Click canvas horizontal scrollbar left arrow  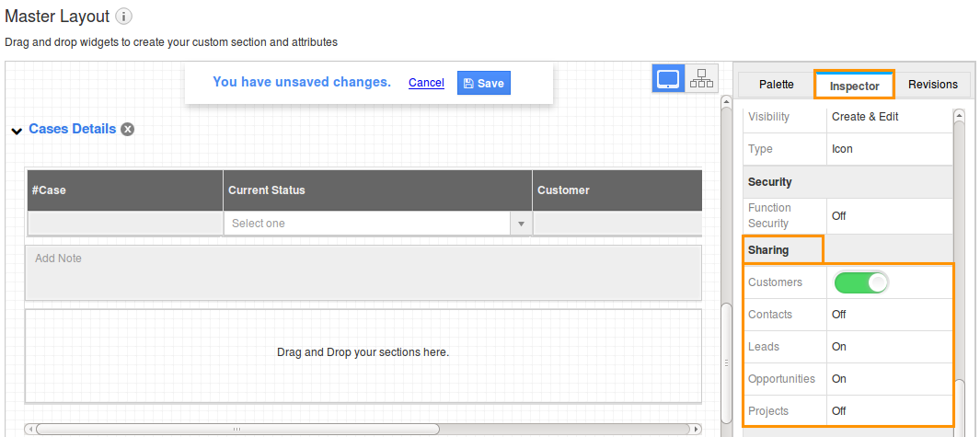30,429
